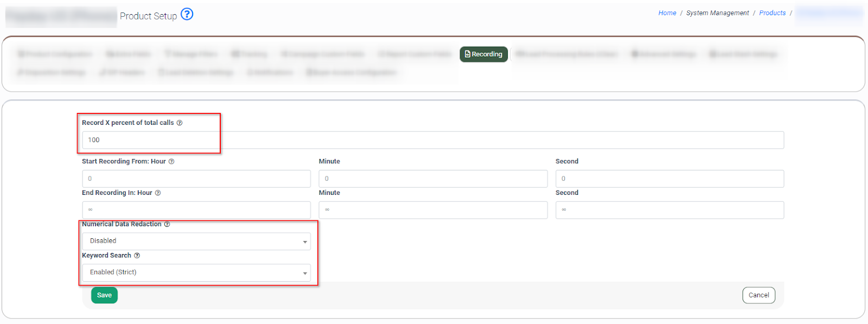Expand the Keyword Search dropdown
The height and width of the screenshot is (324, 868).
pyautogui.click(x=196, y=272)
